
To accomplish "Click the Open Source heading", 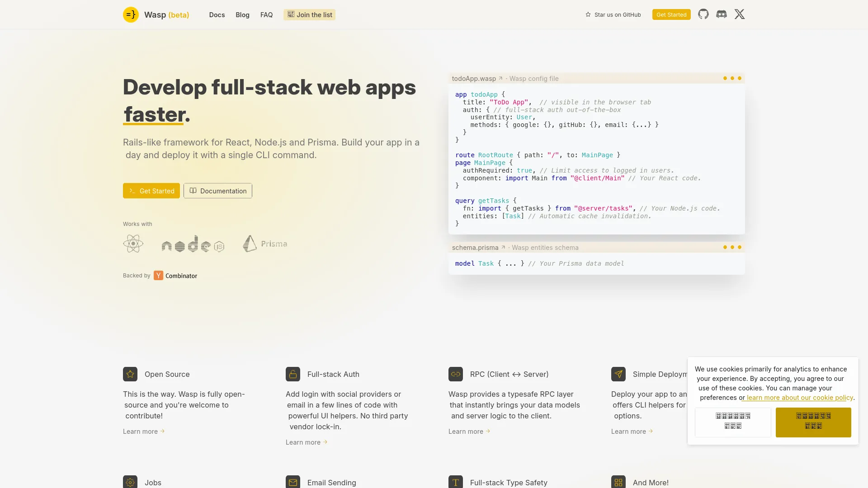I will [167, 374].
